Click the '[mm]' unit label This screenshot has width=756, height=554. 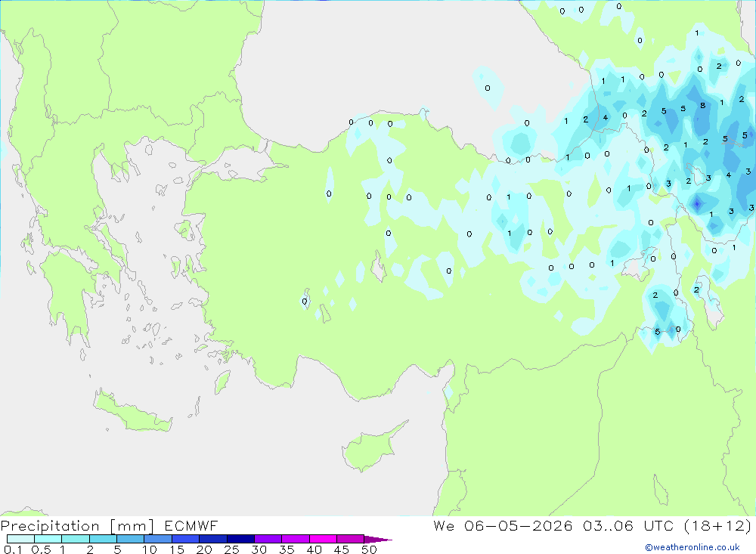(132, 525)
